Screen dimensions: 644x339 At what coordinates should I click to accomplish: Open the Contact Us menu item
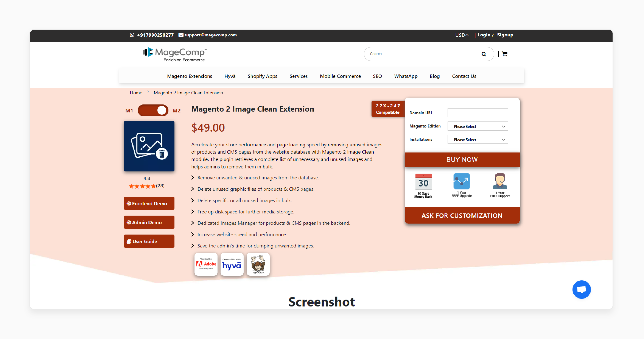(464, 76)
